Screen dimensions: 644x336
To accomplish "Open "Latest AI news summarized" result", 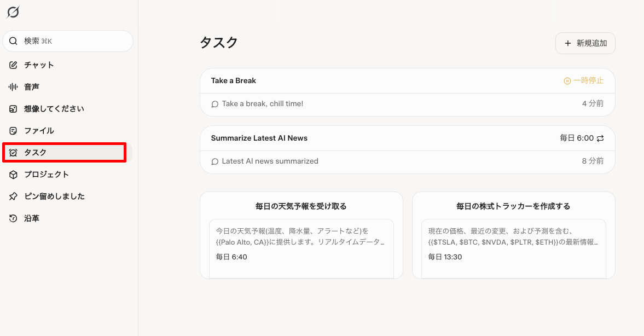I will [270, 161].
